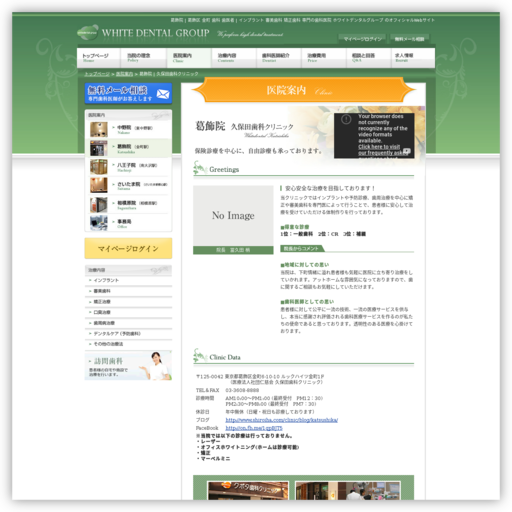512x512 pixels.
Task: Open the Katsushika clinic thumbnail image
Action: click(99, 148)
